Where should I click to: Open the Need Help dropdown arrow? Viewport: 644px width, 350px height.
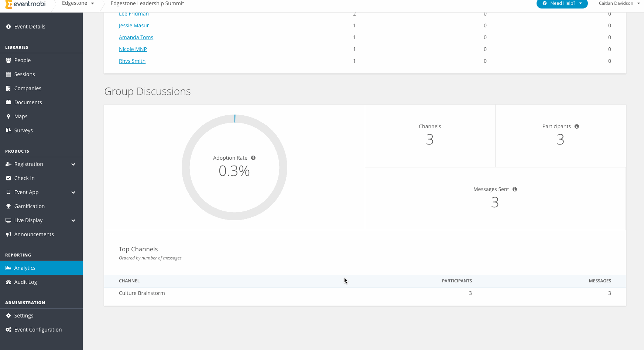[580, 3]
